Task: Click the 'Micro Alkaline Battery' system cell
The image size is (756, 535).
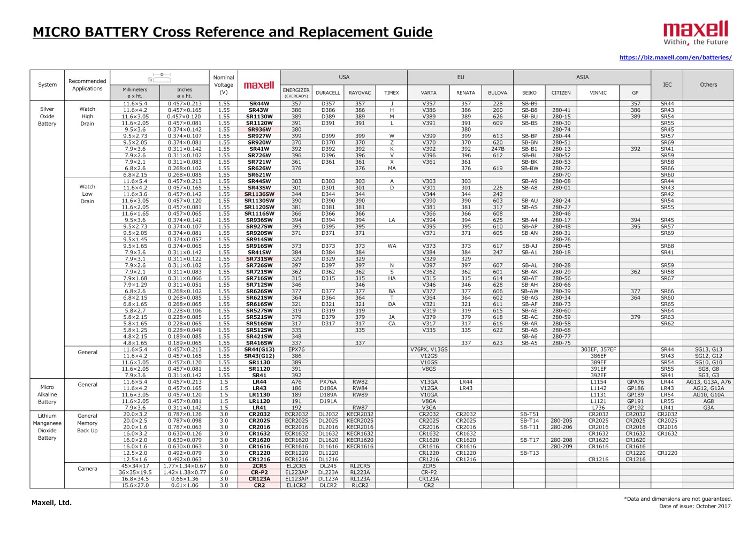Action: click(47, 394)
